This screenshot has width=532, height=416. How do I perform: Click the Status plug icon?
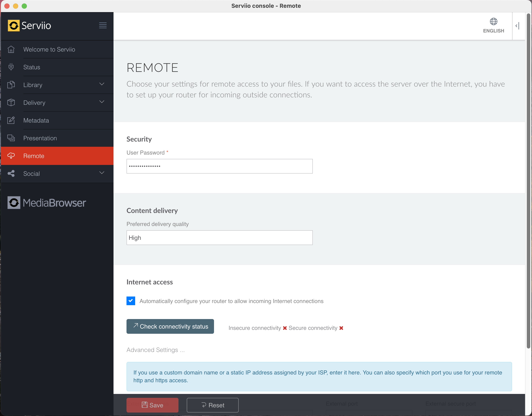tap(11, 67)
